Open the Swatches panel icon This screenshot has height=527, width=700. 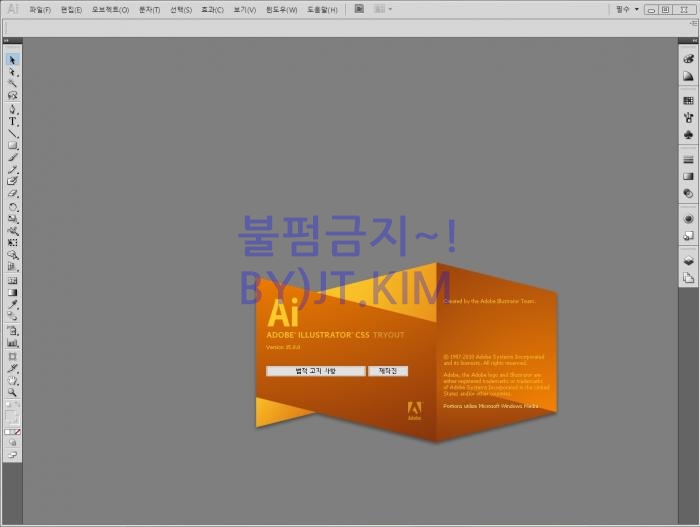pos(688,101)
